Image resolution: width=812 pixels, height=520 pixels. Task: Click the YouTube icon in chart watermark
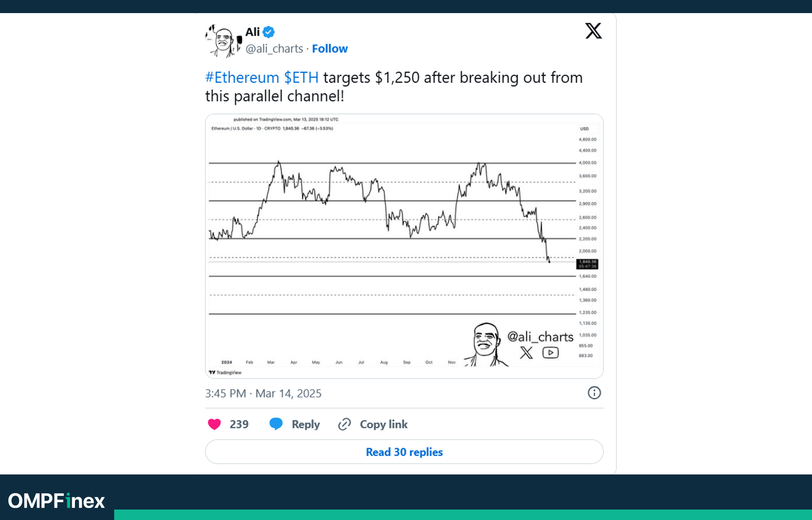(550, 352)
